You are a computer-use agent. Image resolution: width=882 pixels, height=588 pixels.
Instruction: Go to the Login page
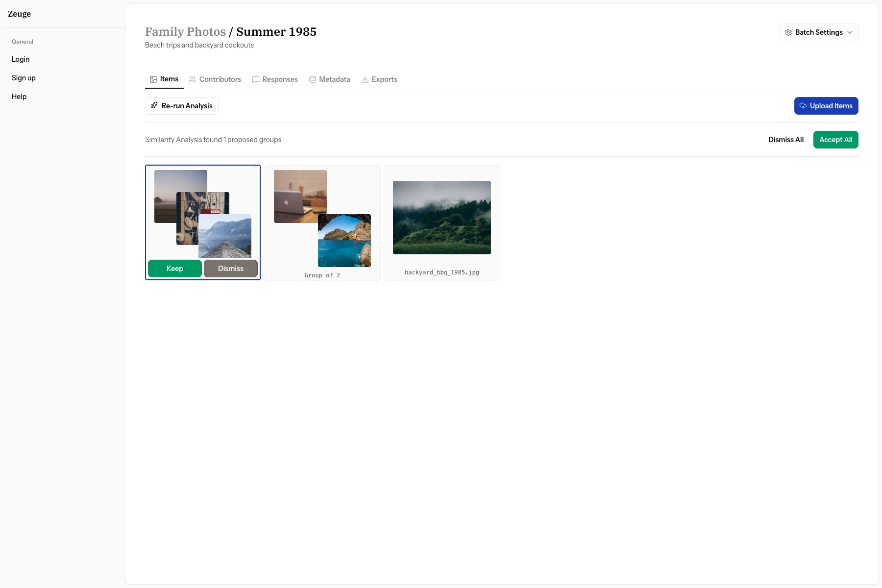[21, 59]
